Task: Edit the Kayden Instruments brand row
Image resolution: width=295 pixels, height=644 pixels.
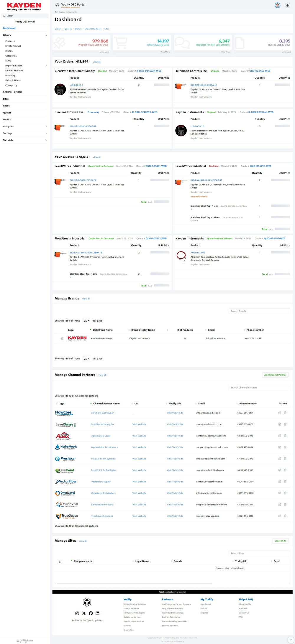Action: tap(62, 338)
